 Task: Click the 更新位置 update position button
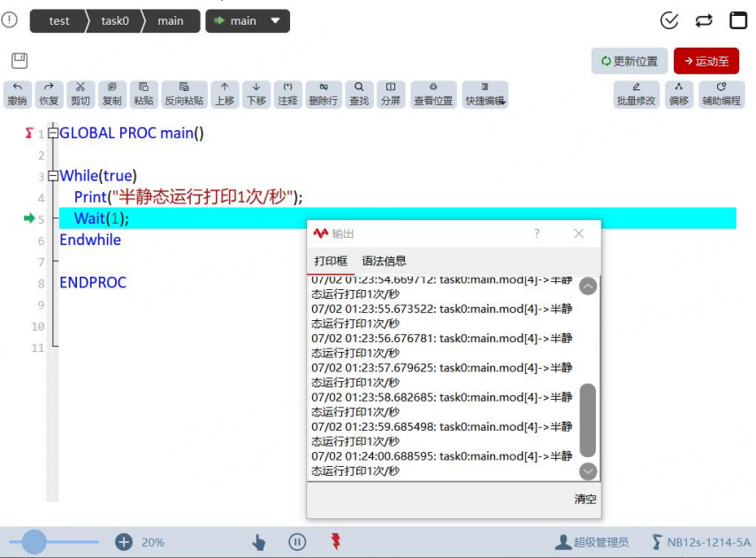coord(630,61)
